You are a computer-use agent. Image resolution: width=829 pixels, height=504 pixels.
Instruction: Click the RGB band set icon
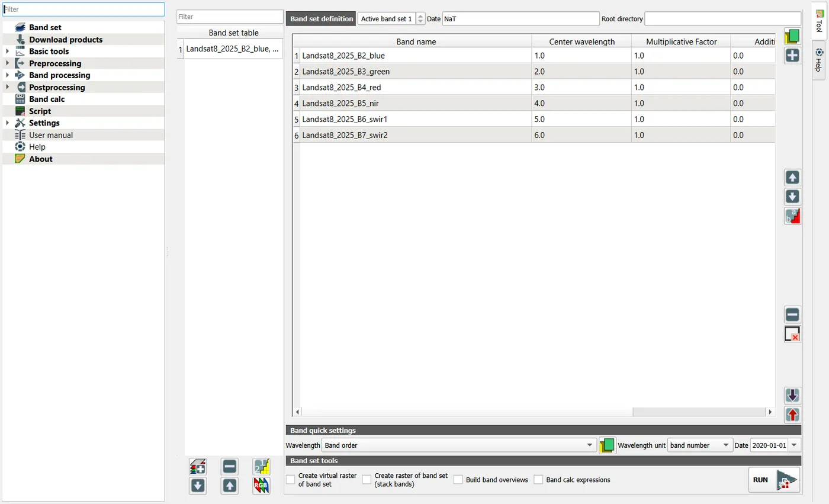click(262, 486)
